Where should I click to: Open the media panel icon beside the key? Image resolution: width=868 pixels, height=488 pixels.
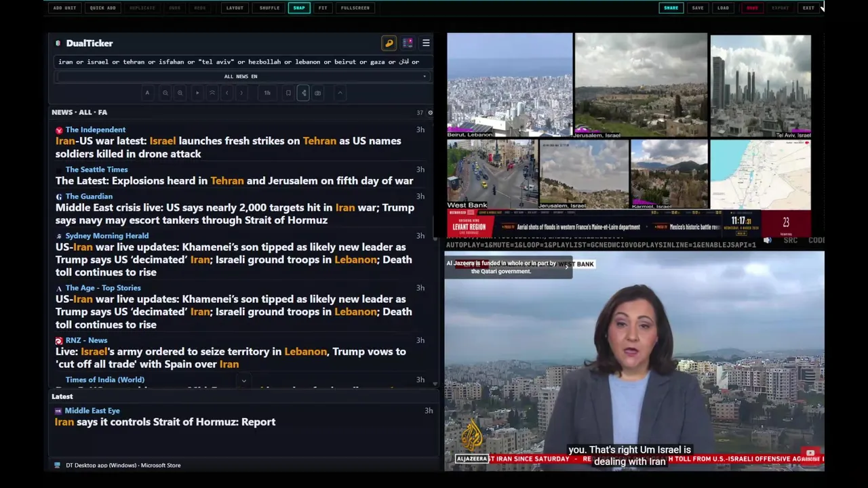[408, 43]
